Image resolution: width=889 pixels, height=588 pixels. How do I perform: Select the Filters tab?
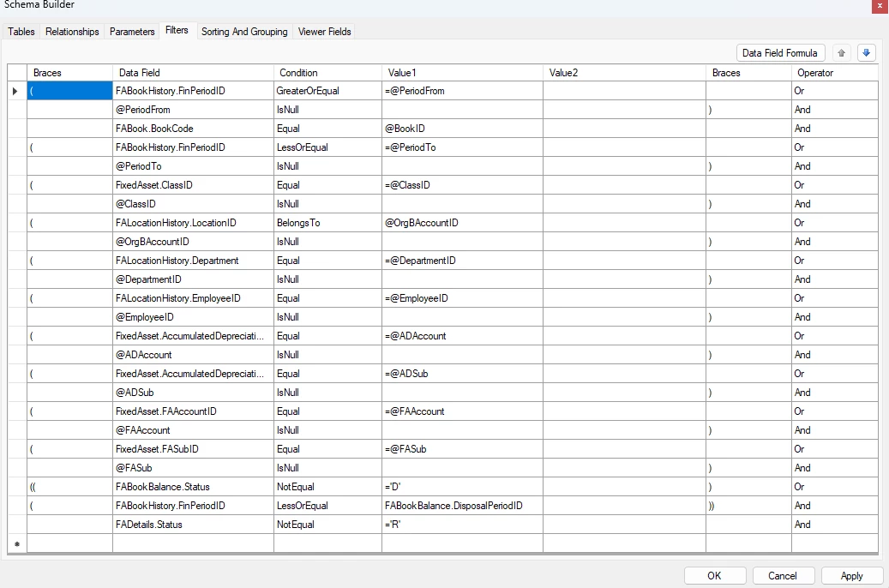[x=177, y=30]
